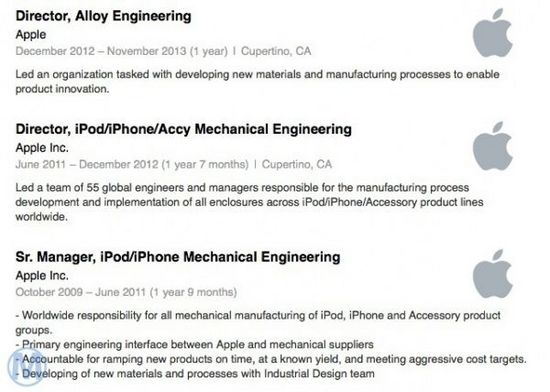
Task: Open the Director, Alloy Engineering title
Action: point(103,16)
